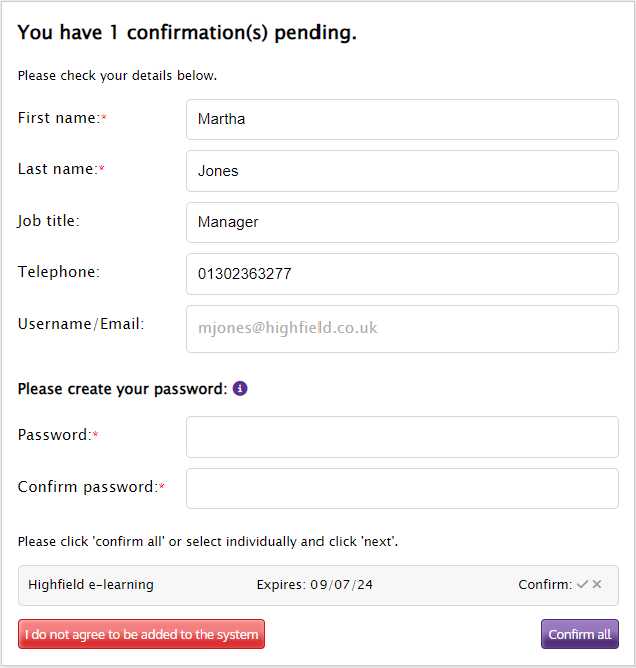The height and width of the screenshot is (668, 636).
Task: Click the empty Password field
Action: (402, 437)
